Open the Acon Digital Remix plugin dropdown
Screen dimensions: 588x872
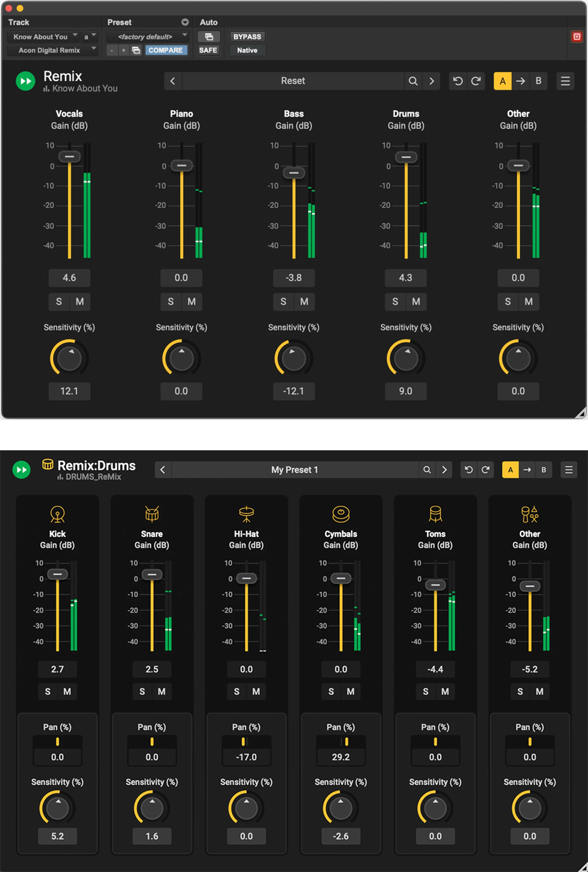coord(53,50)
